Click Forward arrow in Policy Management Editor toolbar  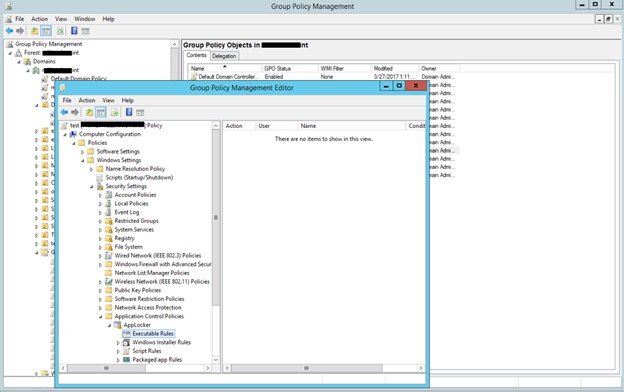[x=74, y=112]
